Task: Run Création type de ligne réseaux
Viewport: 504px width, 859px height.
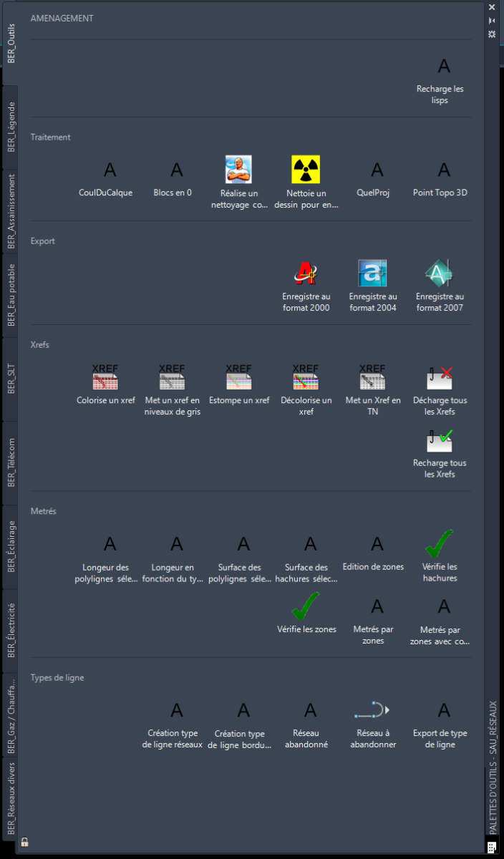Action: click(173, 724)
